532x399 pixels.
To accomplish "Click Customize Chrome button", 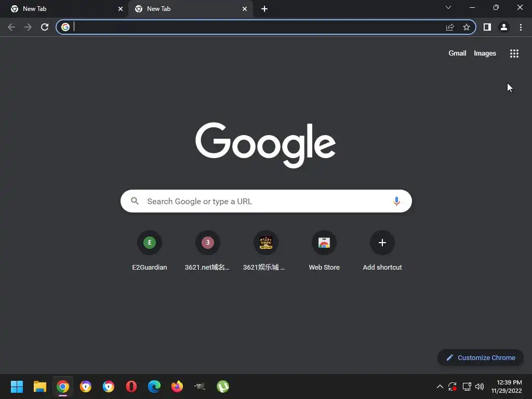I will click(481, 357).
